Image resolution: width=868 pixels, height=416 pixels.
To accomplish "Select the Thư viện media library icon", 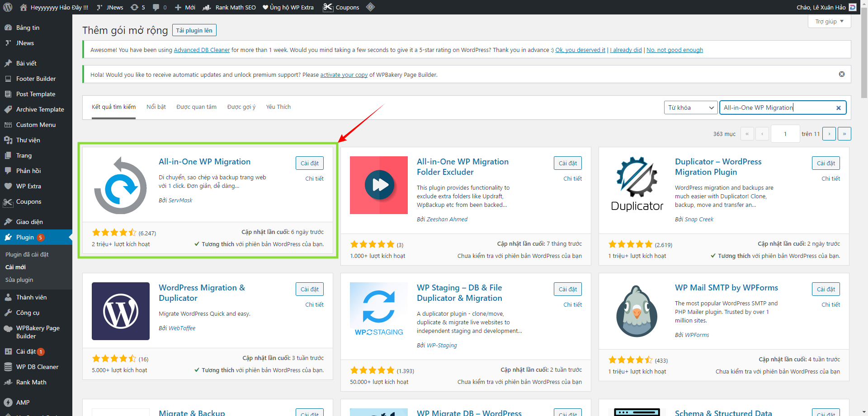I will coord(8,140).
